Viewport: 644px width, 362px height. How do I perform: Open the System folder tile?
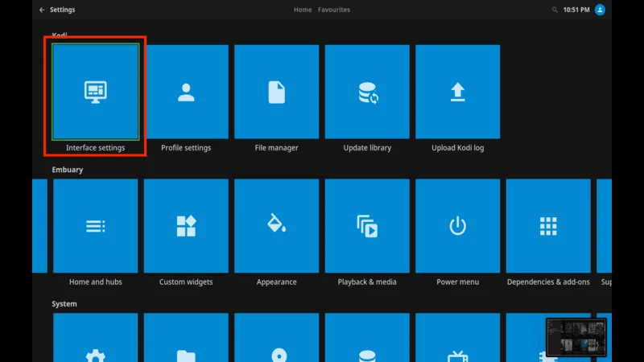(186, 338)
